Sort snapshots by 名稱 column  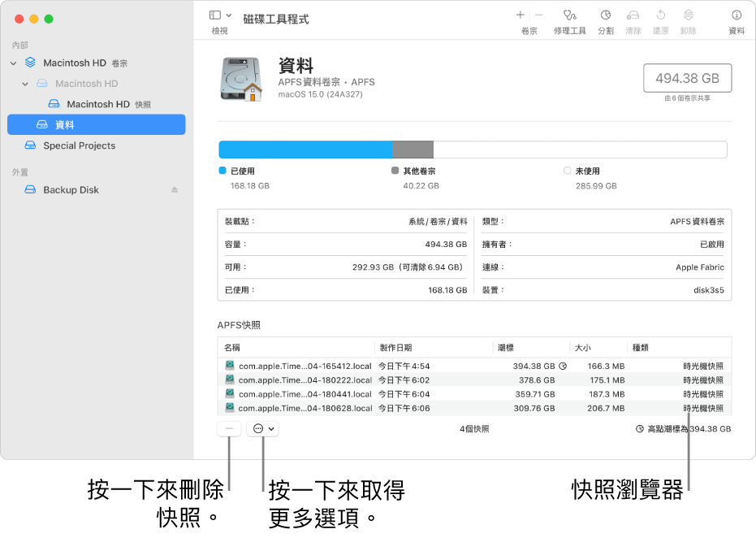tap(296, 347)
